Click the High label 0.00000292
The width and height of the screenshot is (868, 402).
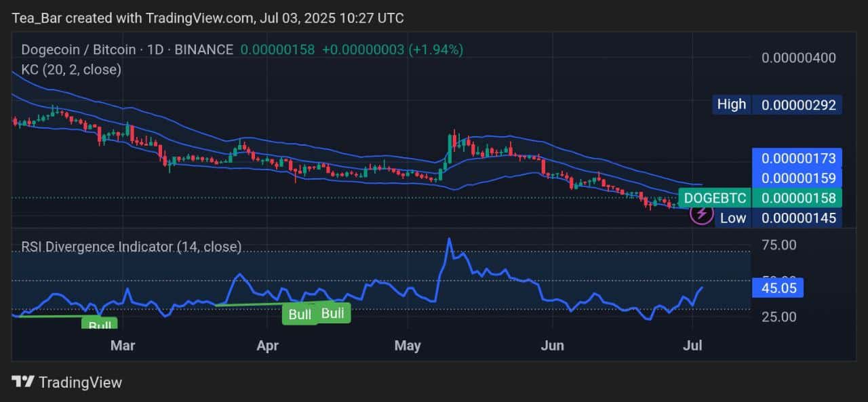point(778,104)
